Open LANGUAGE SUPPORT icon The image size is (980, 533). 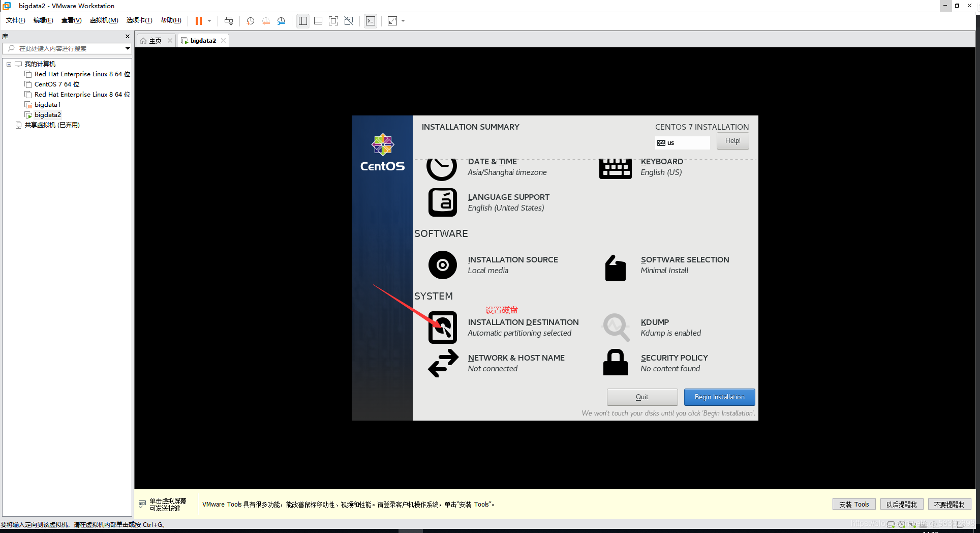tap(443, 202)
